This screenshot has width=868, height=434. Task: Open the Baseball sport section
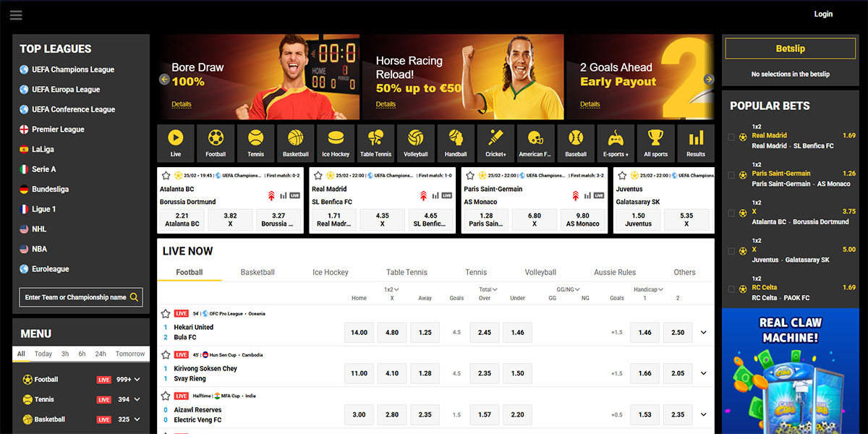[575, 142]
